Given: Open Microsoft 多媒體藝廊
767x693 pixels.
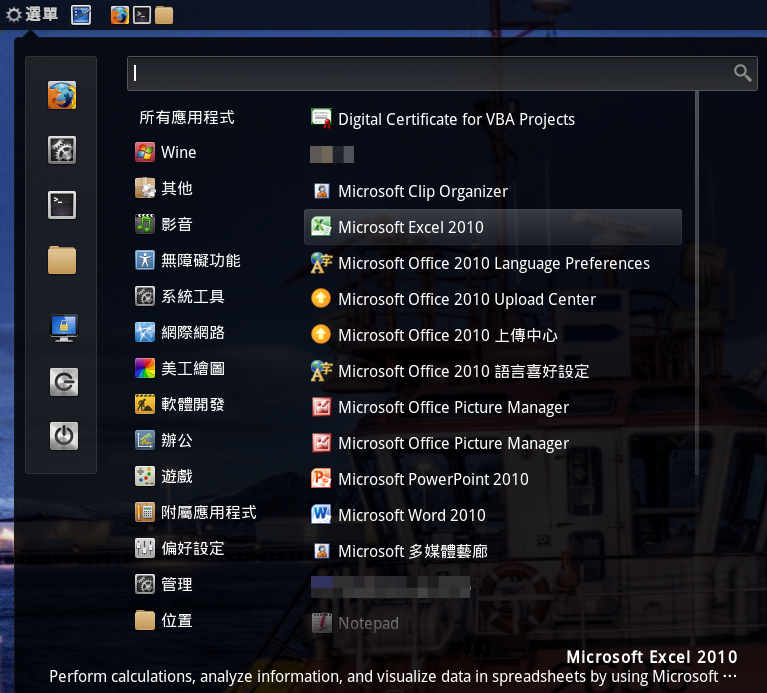Looking at the screenshot, I should (x=493, y=551).
